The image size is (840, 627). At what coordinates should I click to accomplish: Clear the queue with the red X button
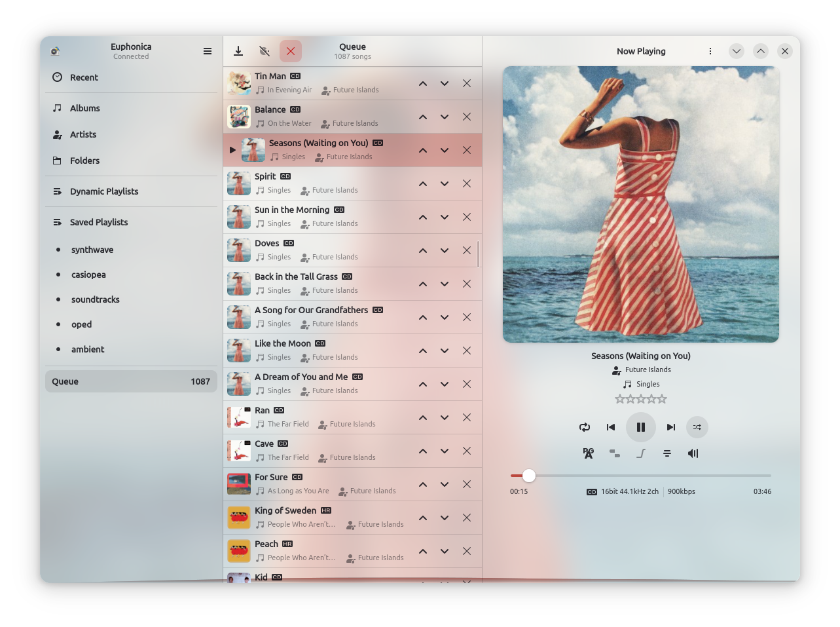click(x=291, y=51)
